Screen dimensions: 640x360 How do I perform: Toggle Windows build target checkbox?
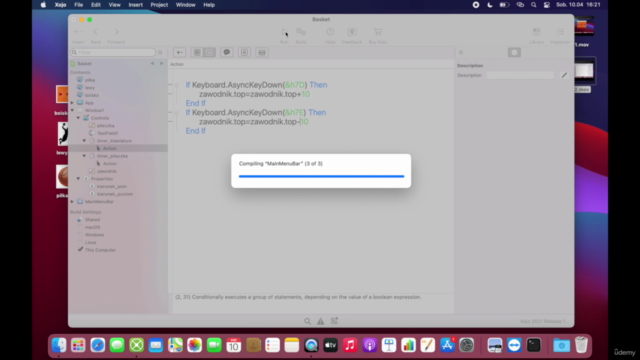point(80,235)
